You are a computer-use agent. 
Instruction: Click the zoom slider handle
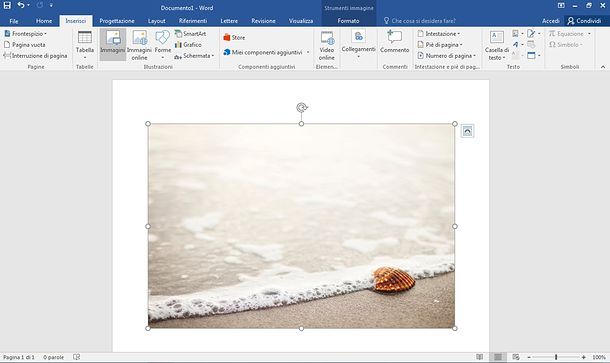[x=556, y=357]
